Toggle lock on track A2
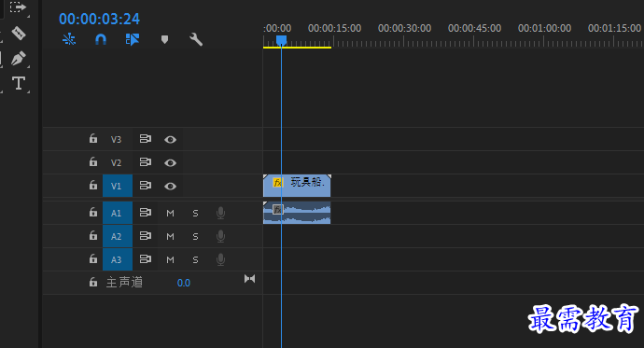Viewport: 644px width, 348px height. pos(93,235)
